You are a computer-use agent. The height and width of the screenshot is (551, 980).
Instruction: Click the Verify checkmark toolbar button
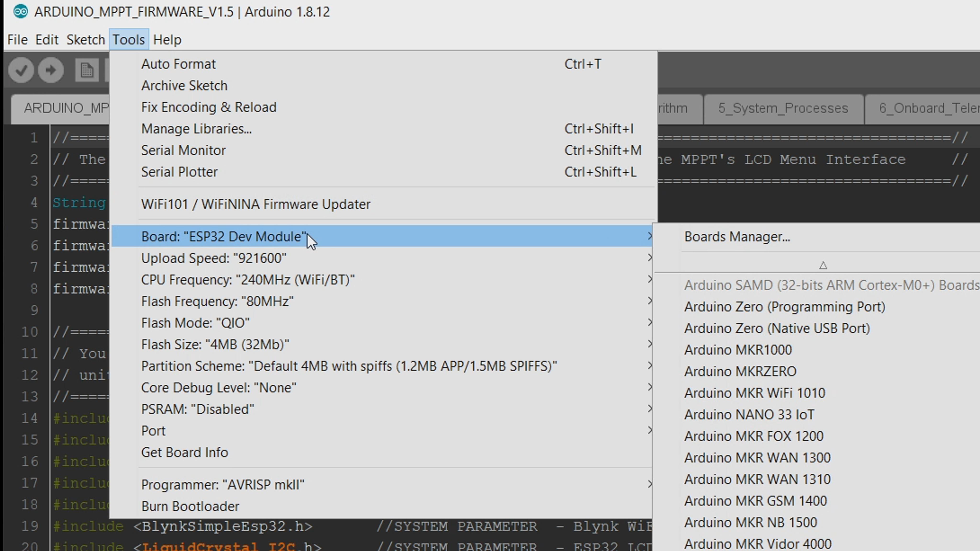point(21,70)
